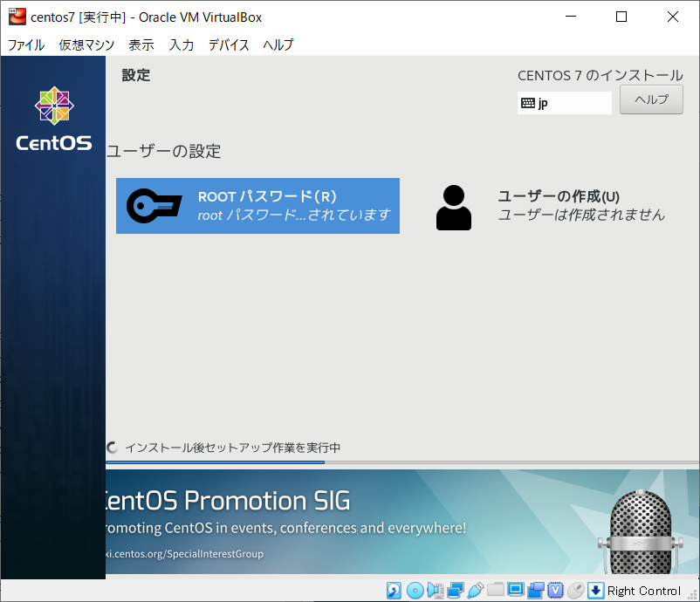Viewport: 700px width, 602px height.
Task: Open the 入力 menu
Action: tap(181, 44)
